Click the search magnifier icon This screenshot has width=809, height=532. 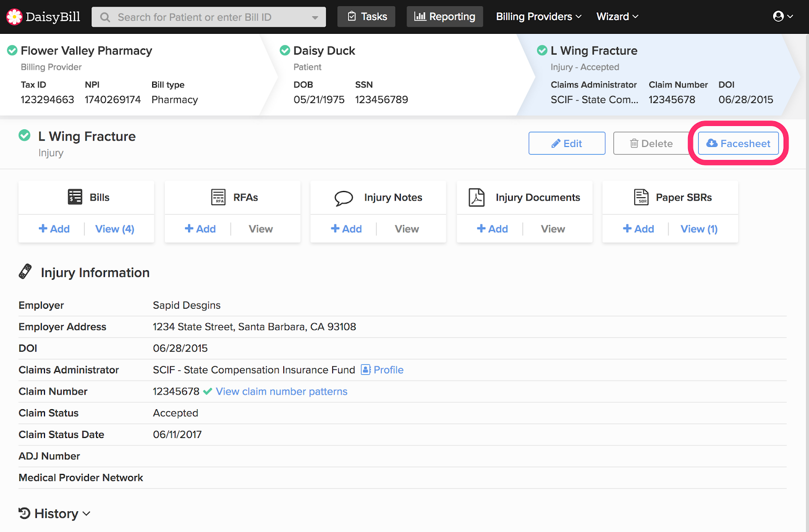click(x=105, y=17)
